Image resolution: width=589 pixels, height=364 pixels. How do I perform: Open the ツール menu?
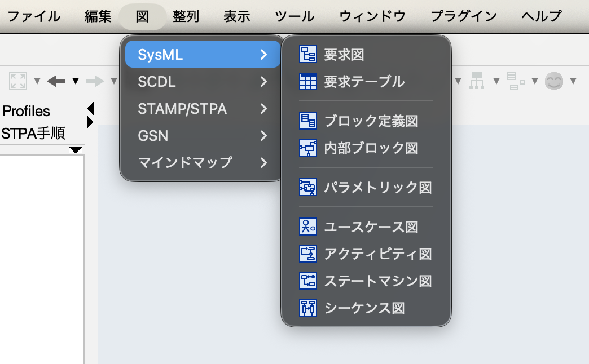pyautogui.click(x=294, y=16)
